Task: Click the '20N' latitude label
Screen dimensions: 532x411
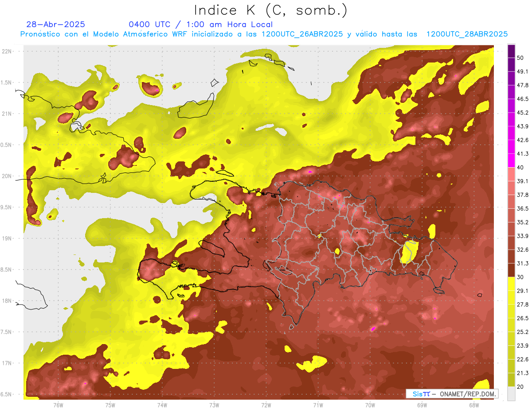Action: point(6,176)
